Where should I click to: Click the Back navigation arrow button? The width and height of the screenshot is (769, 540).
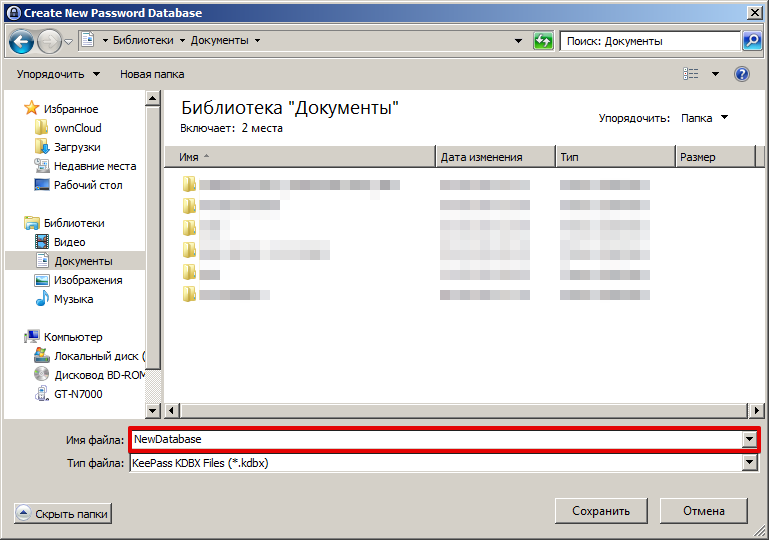click(22, 41)
